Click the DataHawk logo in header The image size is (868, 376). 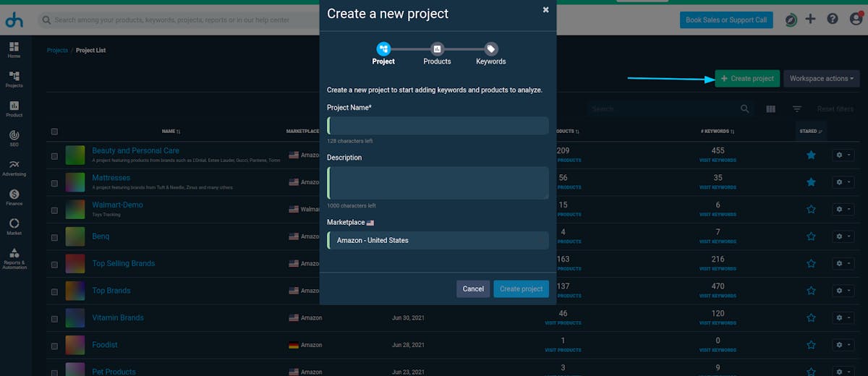[x=14, y=20]
